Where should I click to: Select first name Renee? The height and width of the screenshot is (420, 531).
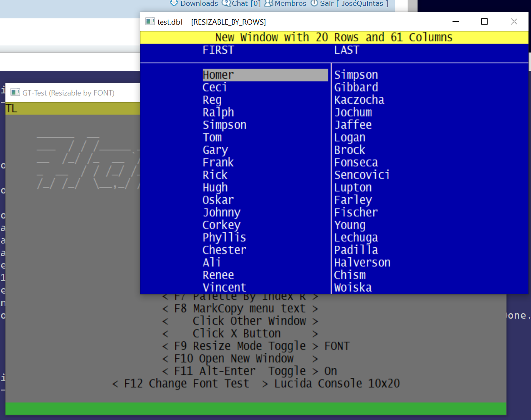pyautogui.click(x=218, y=275)
